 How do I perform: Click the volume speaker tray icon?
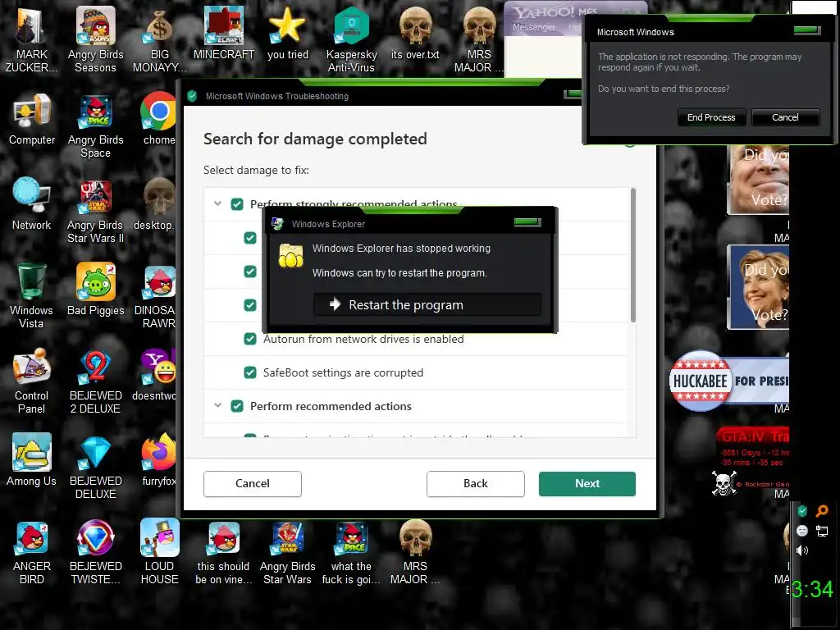[x=802, y=550]
